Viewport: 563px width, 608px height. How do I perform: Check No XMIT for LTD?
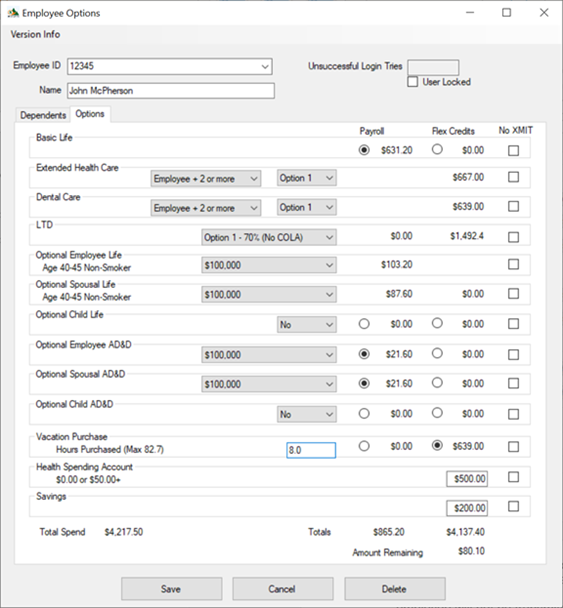pos(513,237)
